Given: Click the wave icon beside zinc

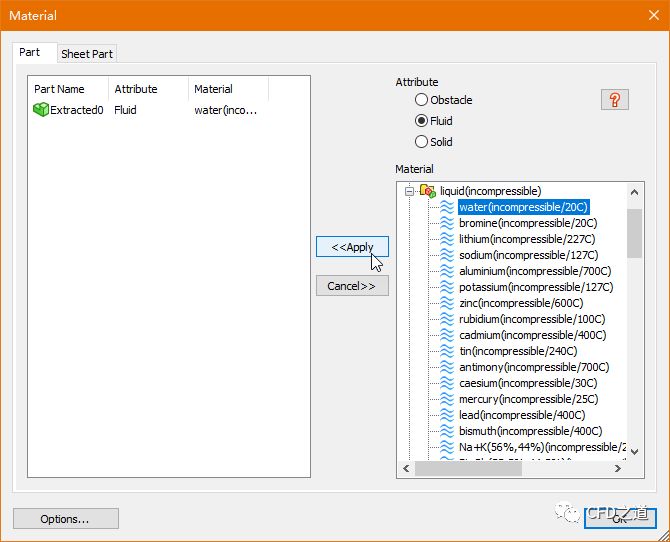Looking at the screenshot, I should (x=447, y=303).
